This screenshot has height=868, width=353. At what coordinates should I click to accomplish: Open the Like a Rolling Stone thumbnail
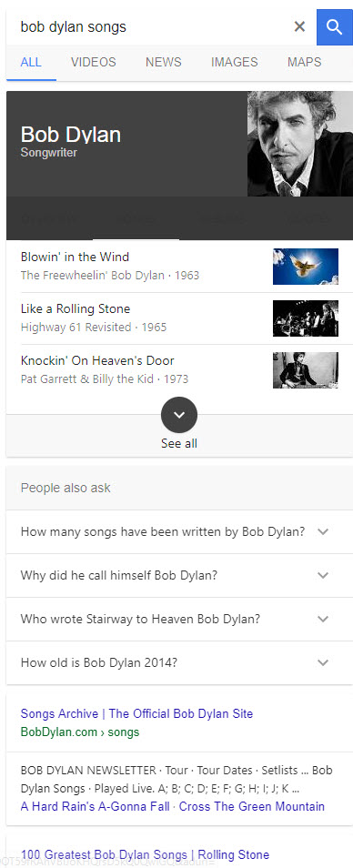(306, 318)
